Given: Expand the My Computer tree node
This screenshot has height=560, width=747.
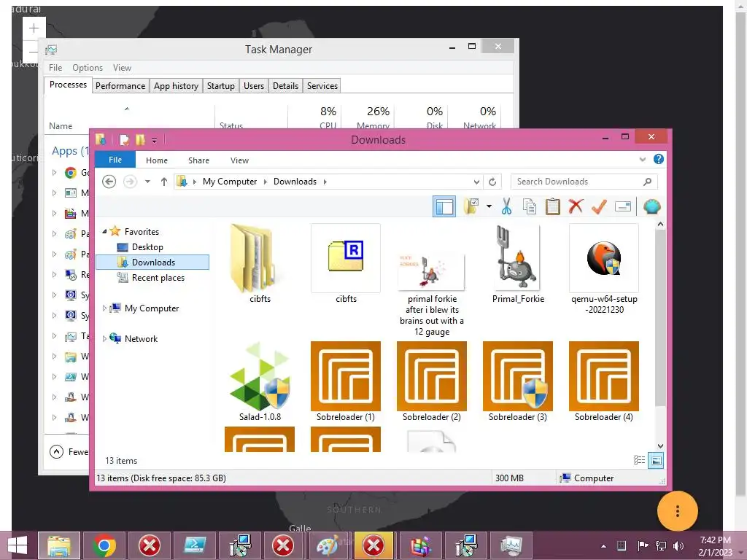Looking at the screenshot, I should tap(104, 308).
